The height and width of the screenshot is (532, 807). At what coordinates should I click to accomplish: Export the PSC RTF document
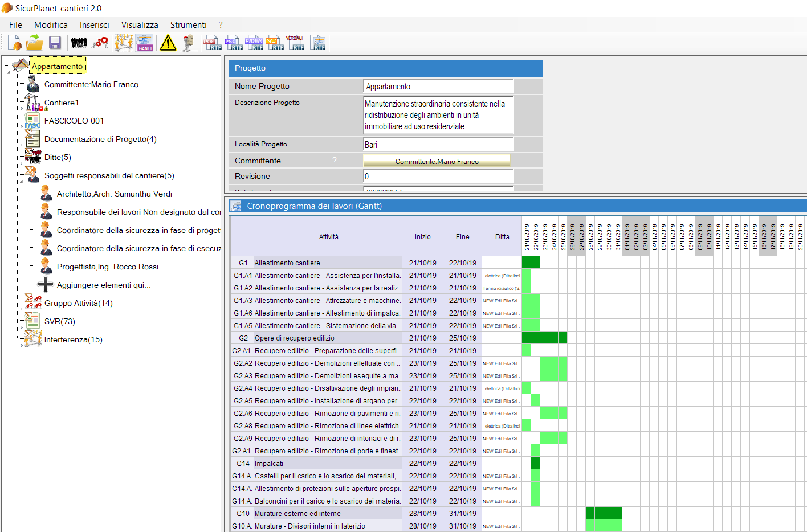click(233, 43)
